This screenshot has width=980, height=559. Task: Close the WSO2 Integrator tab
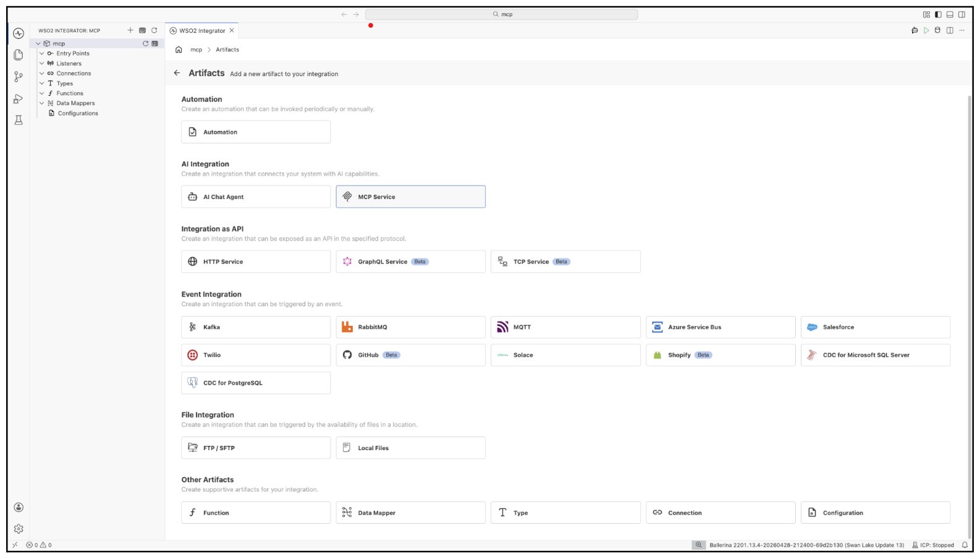pos(232,30)
